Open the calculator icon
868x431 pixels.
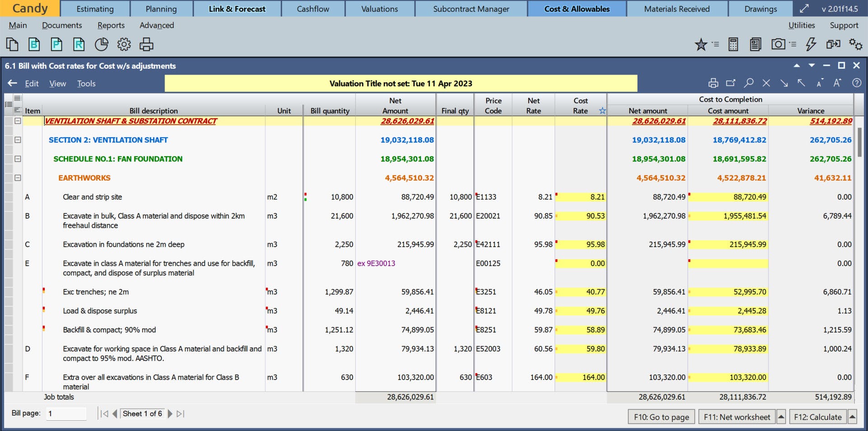pyautogui.click(x=733, y=44)
